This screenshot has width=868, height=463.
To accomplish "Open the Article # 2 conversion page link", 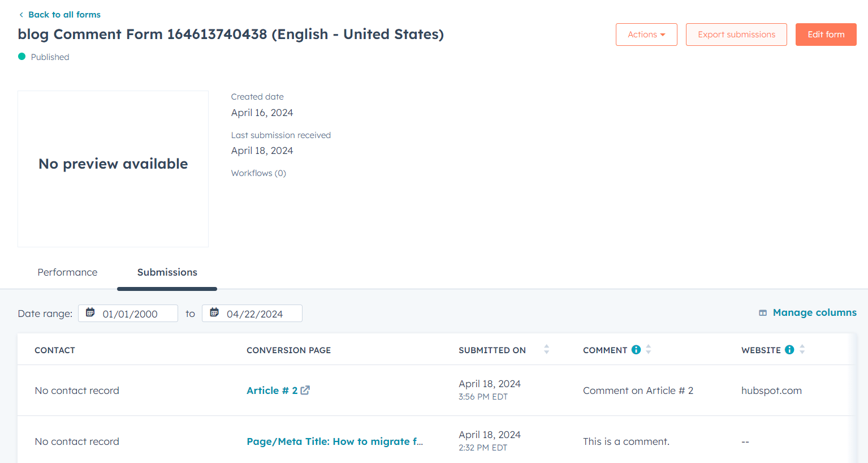I will [272, 391].
